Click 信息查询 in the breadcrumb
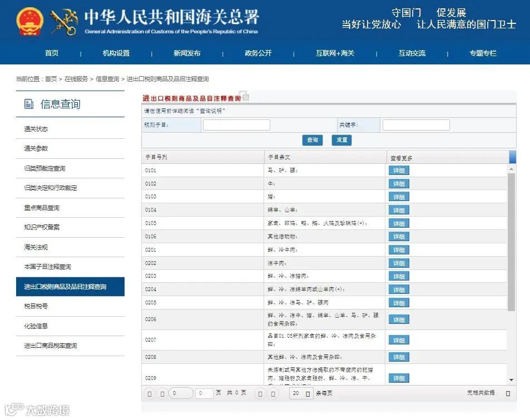Screen dimensions: 530x420 pyautogui.click(x=107, y=79)
